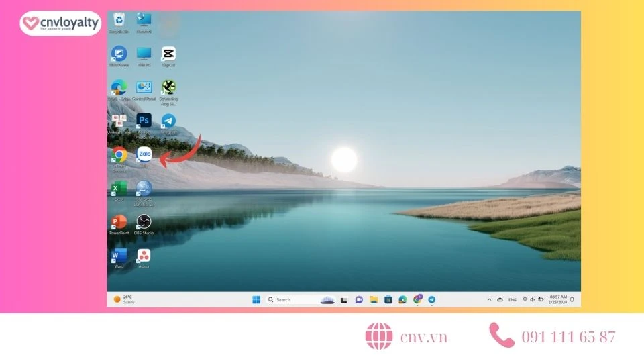Select the Word desktop shortcut
The width and height of the screenshot is (644, 361).
[119, 256]
